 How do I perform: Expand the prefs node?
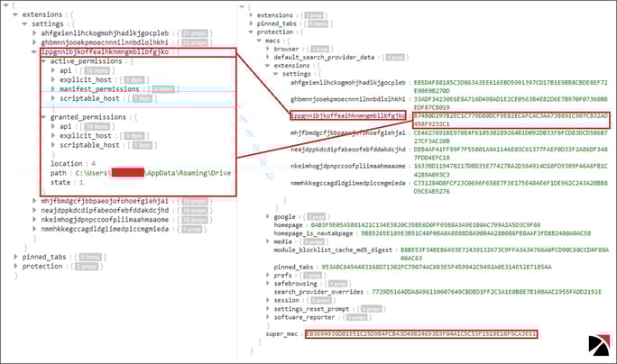(x=270, y=277)
